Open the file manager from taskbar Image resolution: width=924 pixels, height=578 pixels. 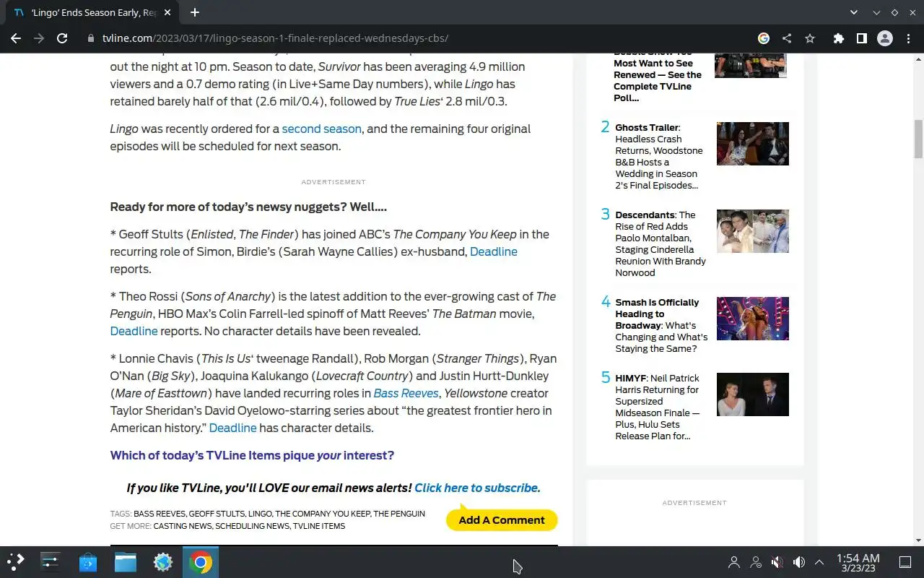click(126, 561)
